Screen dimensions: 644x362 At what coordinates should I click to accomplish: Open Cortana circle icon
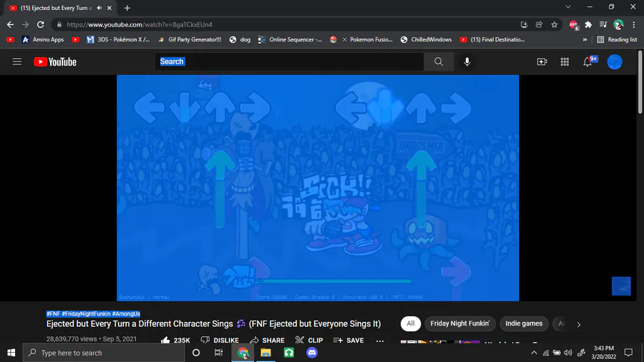[x=196, y=353]
